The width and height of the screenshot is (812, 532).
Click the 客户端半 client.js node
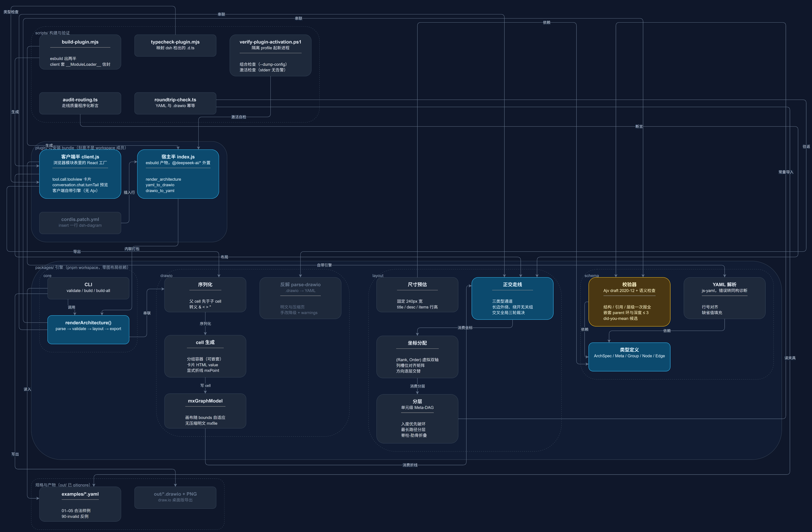80,174
